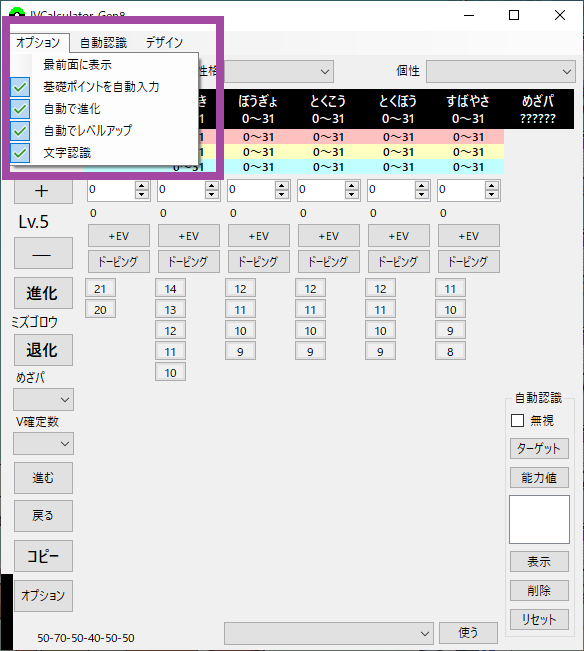Decrease the とくこう EV spinner

click(352, 194)
